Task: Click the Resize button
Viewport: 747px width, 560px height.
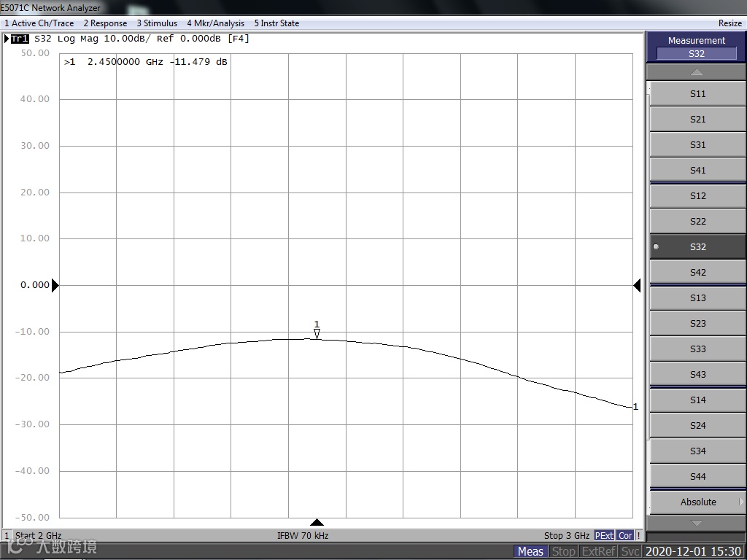Action: 729,23
